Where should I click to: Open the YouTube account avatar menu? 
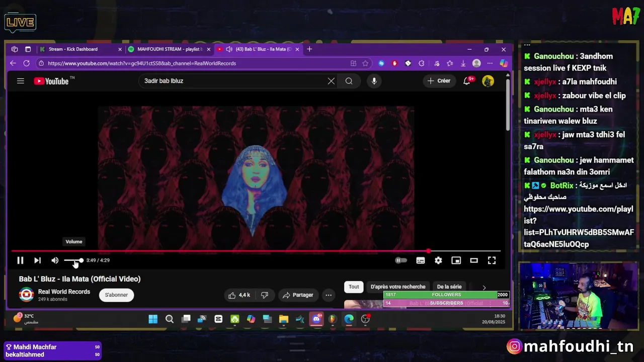[x=488, y=81]
